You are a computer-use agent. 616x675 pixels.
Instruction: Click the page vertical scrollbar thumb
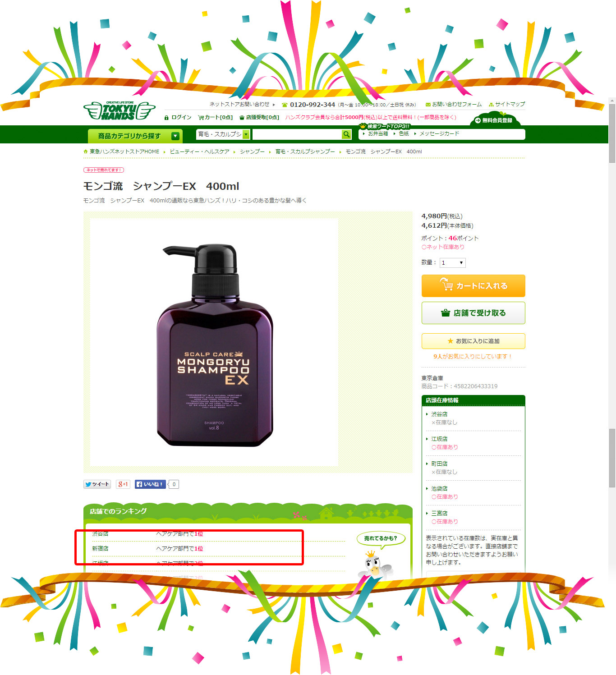[612, 133]
